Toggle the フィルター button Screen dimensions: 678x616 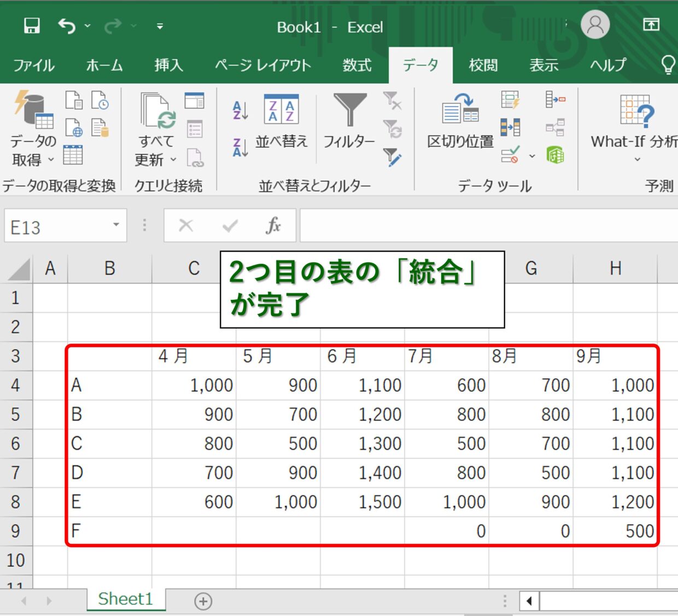(x=349, y=121)
